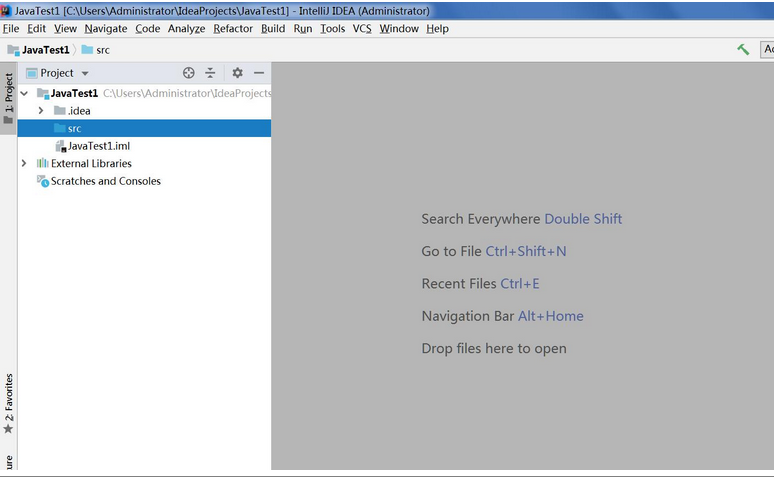Open the File menu

coord(11,29)
